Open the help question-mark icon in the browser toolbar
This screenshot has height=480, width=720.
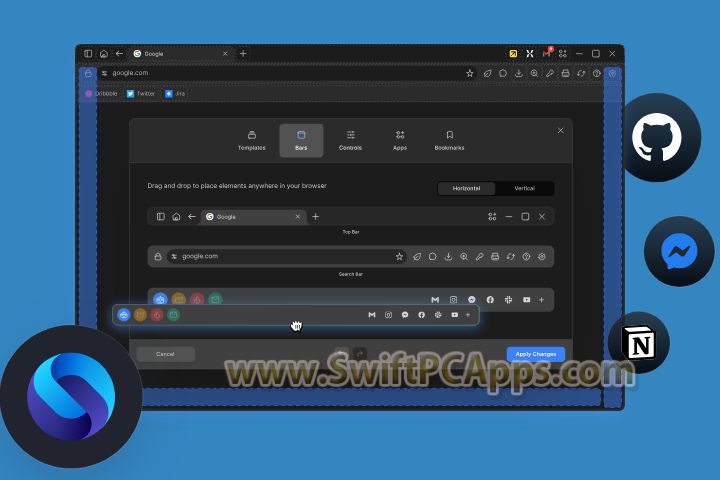tap(597, 73)
